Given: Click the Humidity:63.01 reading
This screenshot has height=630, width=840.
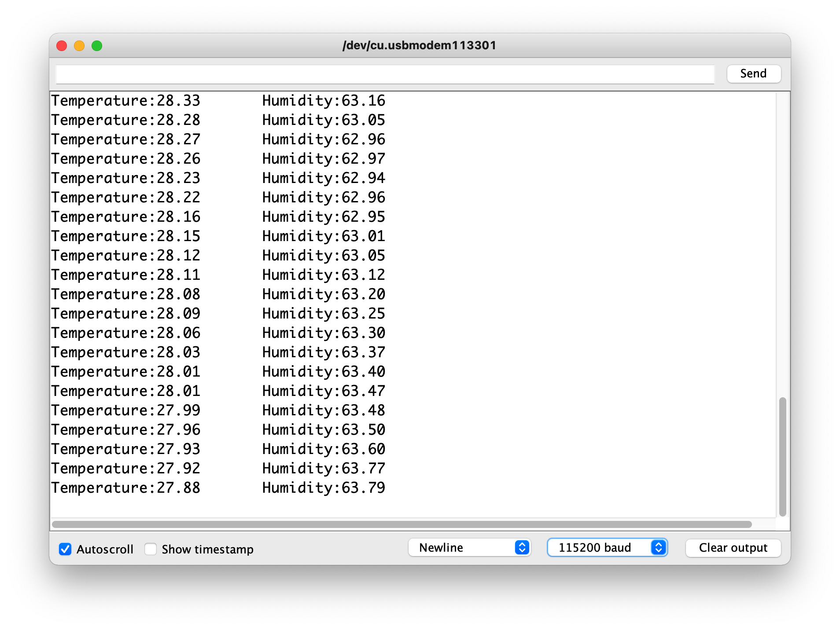Looking at the screenshot, I should (324, 236).
